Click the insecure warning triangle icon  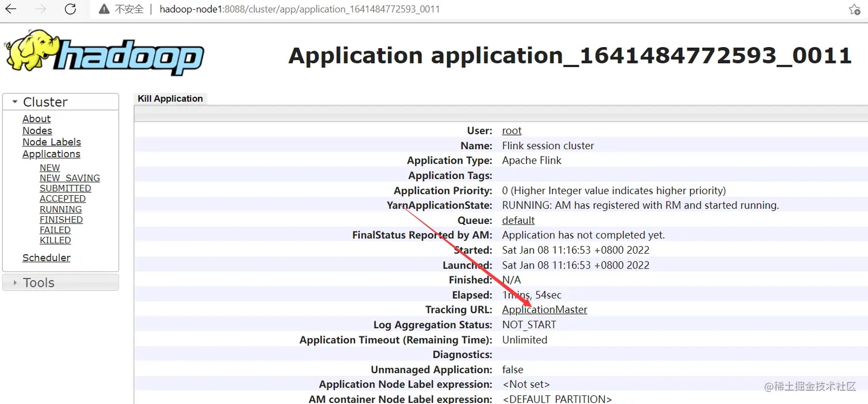tap(104, 9)
